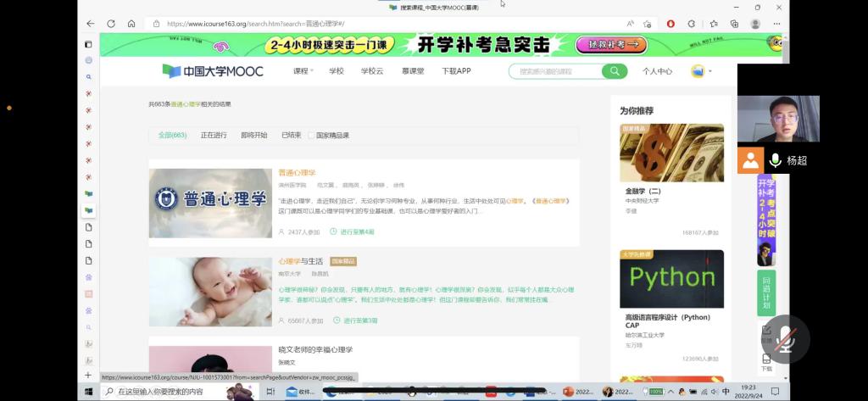The height and width of the screenshot is (401, 868).
Task: Open 下载APP navigation item
Action: [x=456, y=71]
